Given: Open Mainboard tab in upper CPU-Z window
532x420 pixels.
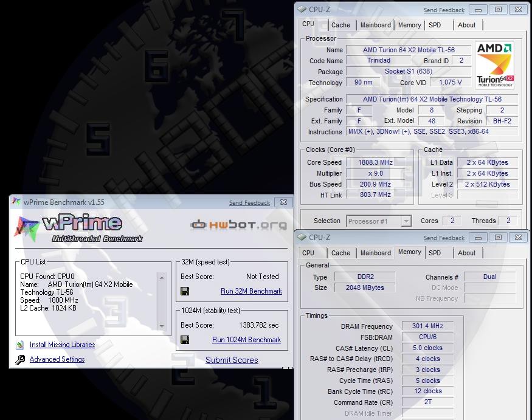Looking at the screenshot, I should pos(376,25).
